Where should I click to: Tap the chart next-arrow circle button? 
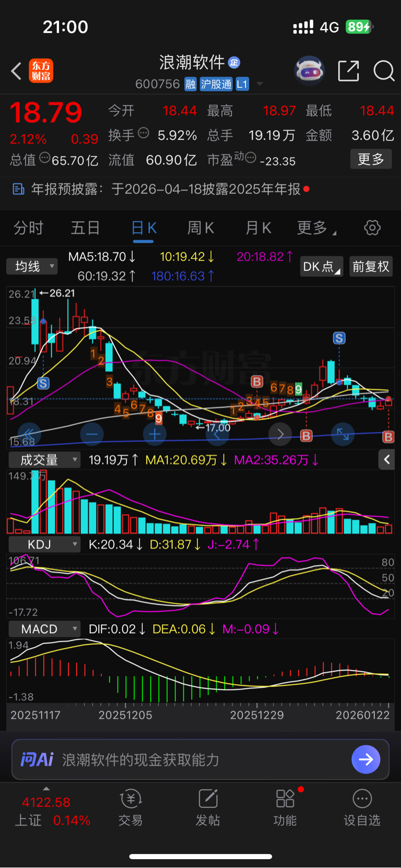(x=280, y=434)
